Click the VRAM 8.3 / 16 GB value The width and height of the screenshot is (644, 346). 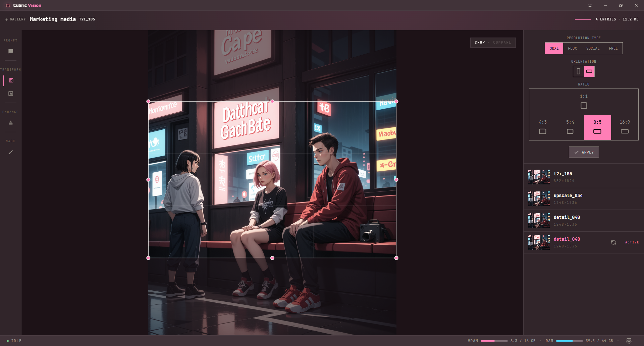click(523, 341)
